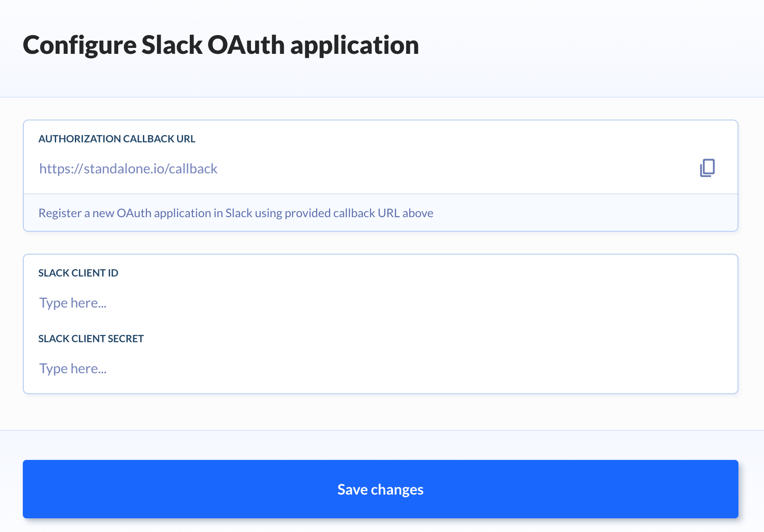Copy the authorization callback URL to clipboard

click(707, 168)
